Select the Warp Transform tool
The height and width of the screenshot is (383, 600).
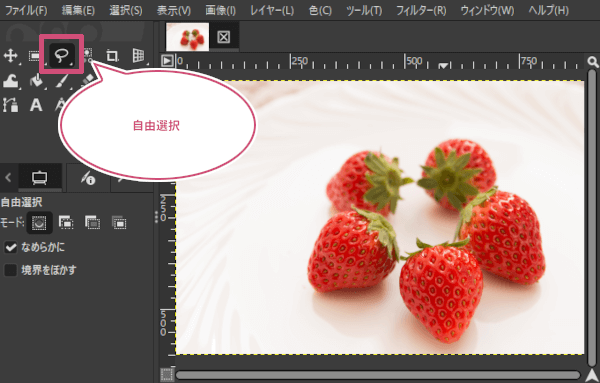(11, 81)
